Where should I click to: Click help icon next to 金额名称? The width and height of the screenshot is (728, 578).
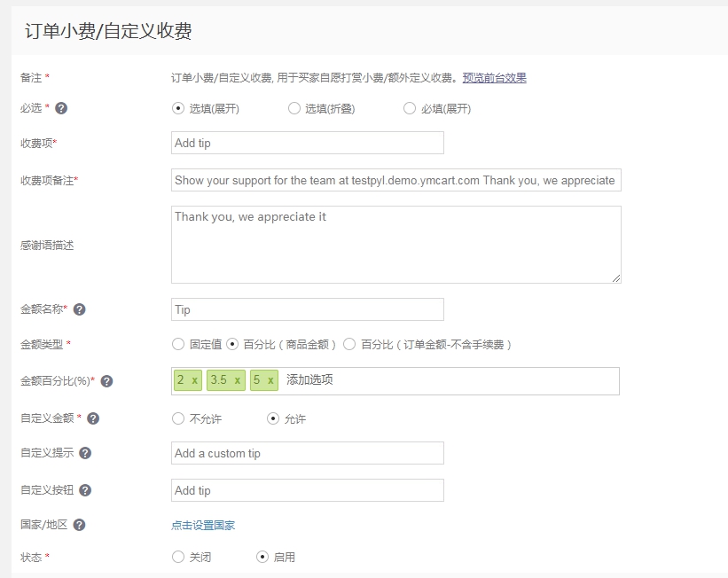point(79,309)
